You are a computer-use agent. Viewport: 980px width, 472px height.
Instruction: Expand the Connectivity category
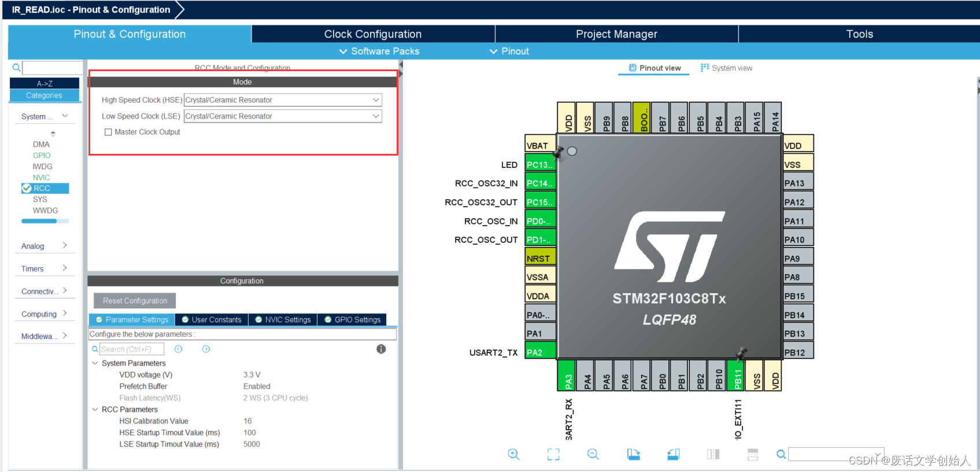65,290
